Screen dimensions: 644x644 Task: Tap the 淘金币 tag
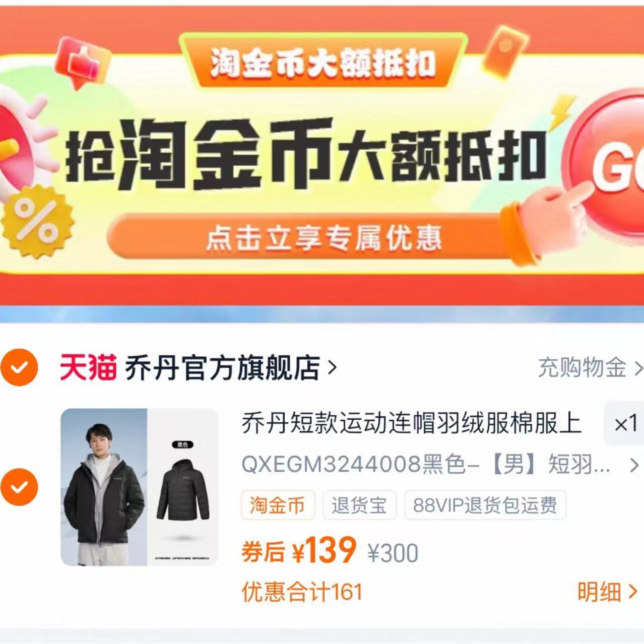[278, 505]
